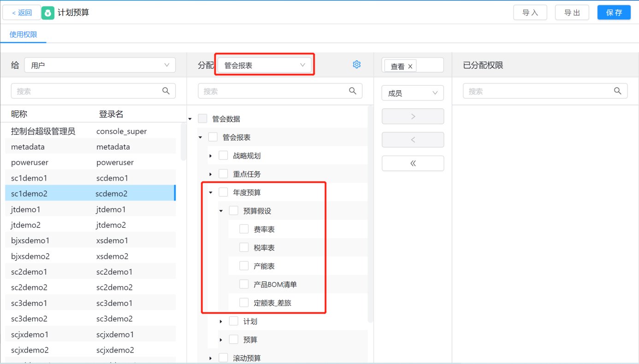Viewport: 639px width, 364px height.
Task: Open the 成员 dropdown
Action: coord(412,93)
